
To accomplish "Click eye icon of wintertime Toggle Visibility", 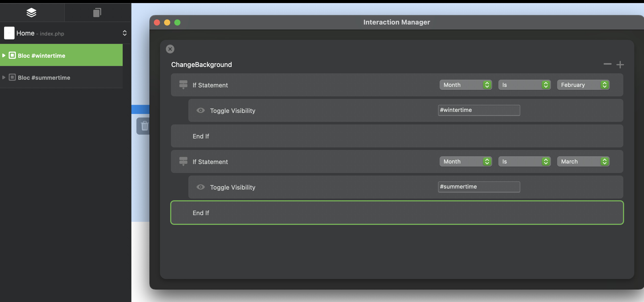I will [201, 110].
